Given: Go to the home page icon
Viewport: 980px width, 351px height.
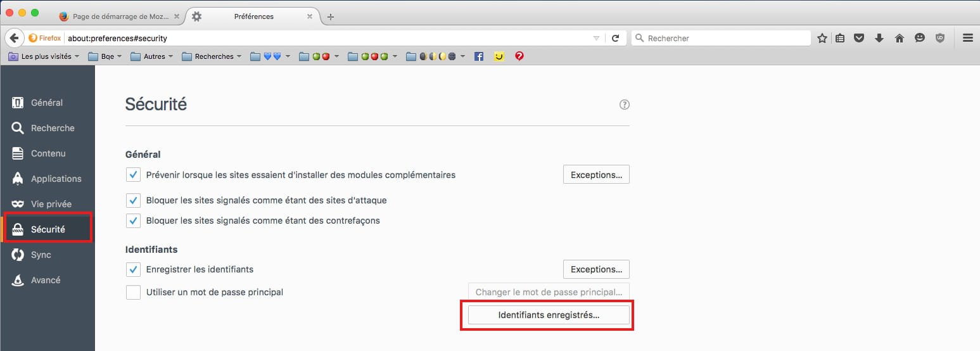Looking at the screenshot, I should tap(900, 38).
